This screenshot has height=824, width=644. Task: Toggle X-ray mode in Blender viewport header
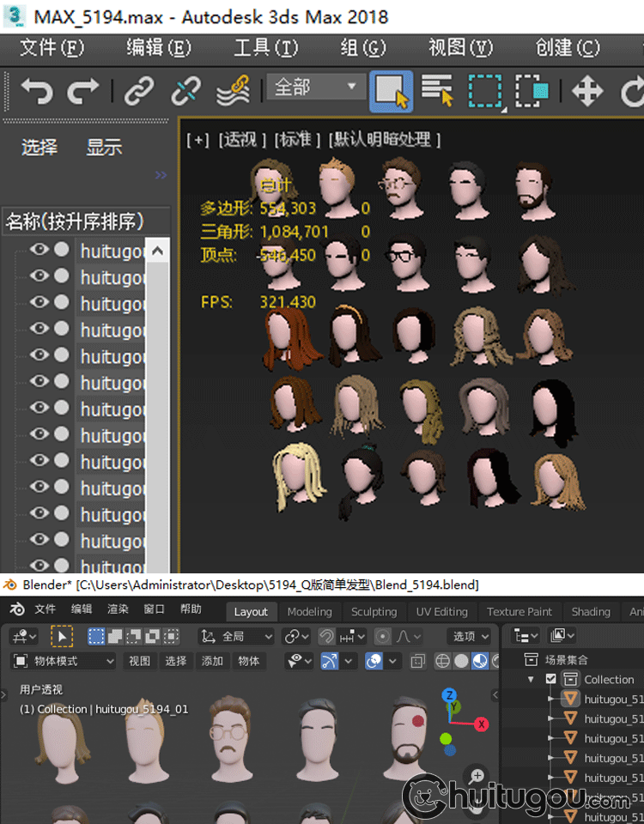tap(418, 661)
